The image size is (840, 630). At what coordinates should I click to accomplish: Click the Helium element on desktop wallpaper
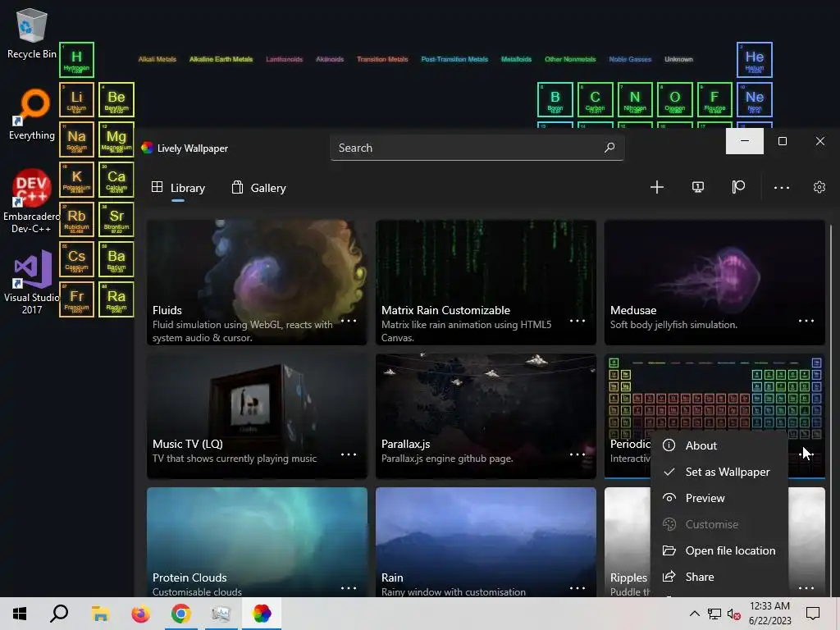click(x=755, y=59)
